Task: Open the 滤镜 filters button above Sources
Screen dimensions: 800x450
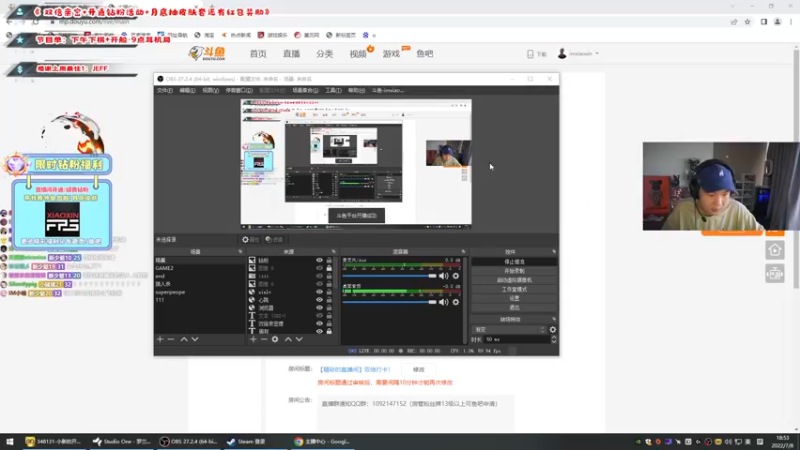Action: 274,239
